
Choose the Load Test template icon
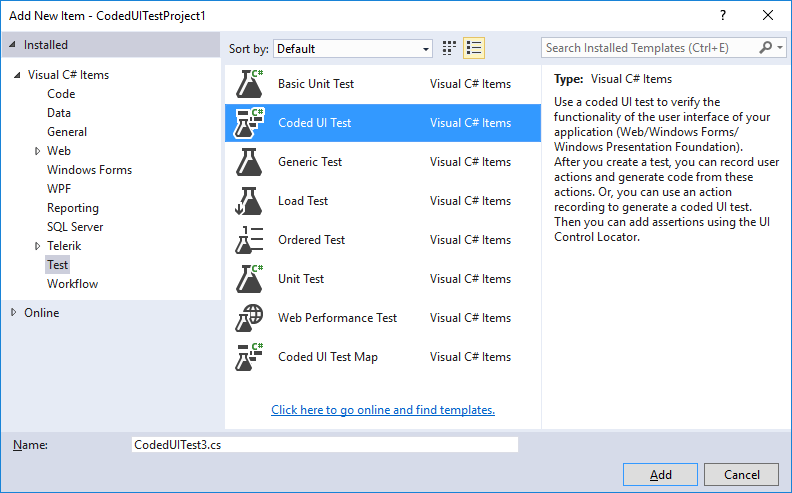pos(249,201)
